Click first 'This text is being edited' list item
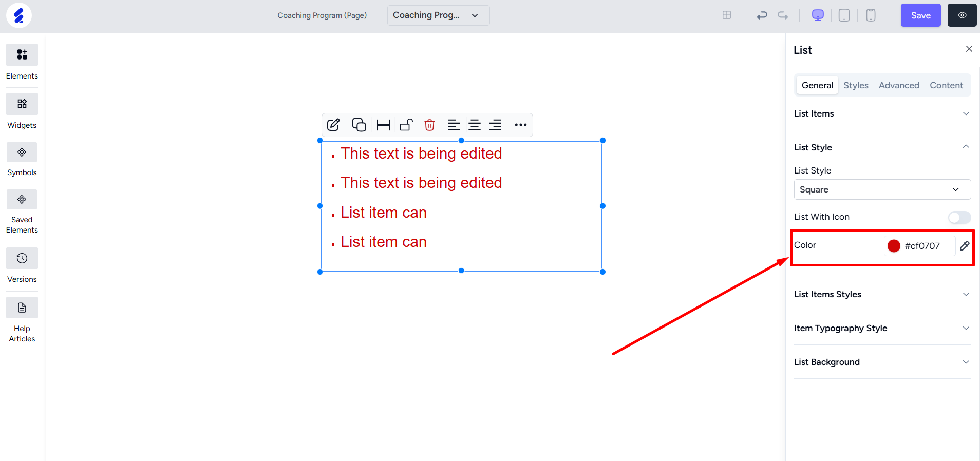The height and width of the screenshot is (461, 980). tap(421, 153)
